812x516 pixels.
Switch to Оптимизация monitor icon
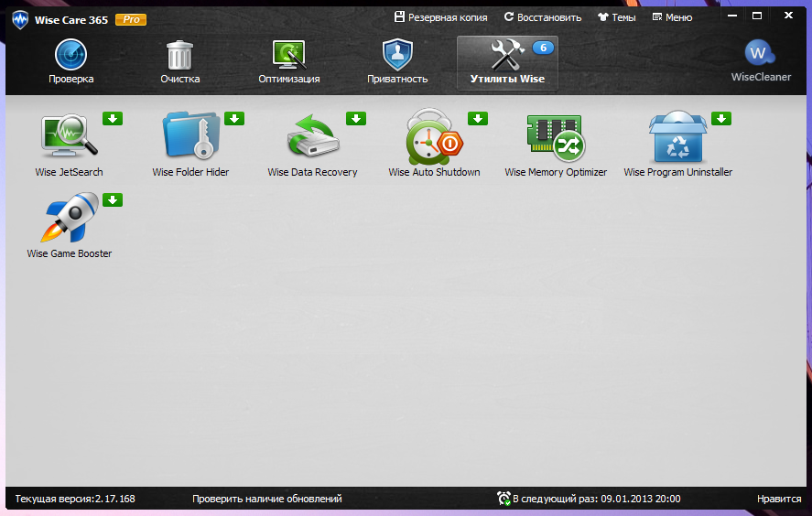pyautogui.click(x=289, y=55)
